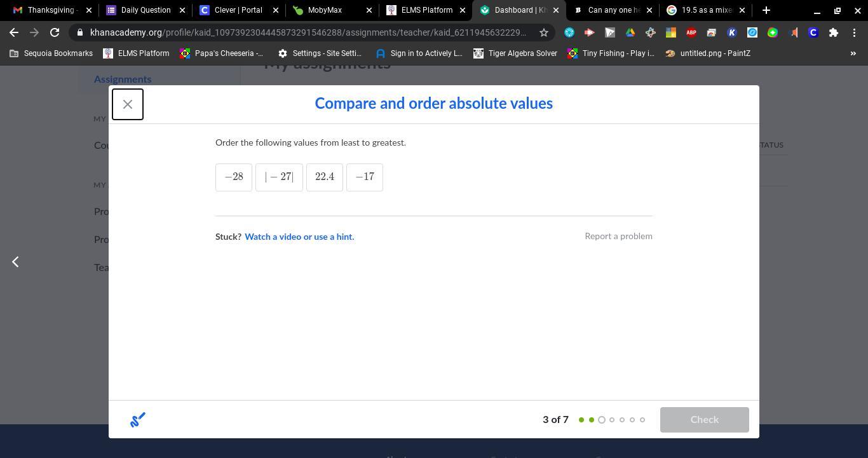Open Papa's Cheeseria bookmark

[222, 53]
